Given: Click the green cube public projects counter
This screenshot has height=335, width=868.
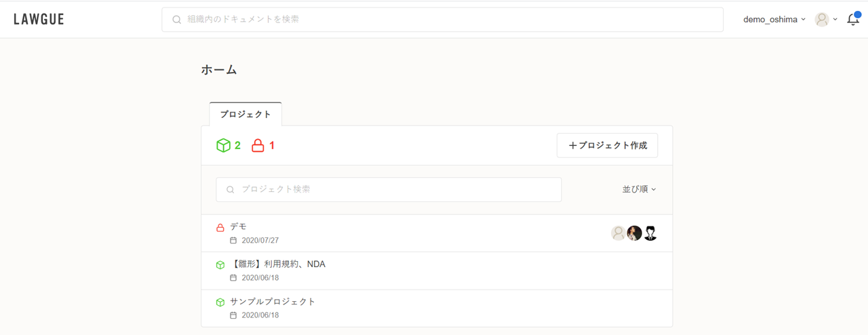Looking at the screenshot, I should click(x=228, y=145).
